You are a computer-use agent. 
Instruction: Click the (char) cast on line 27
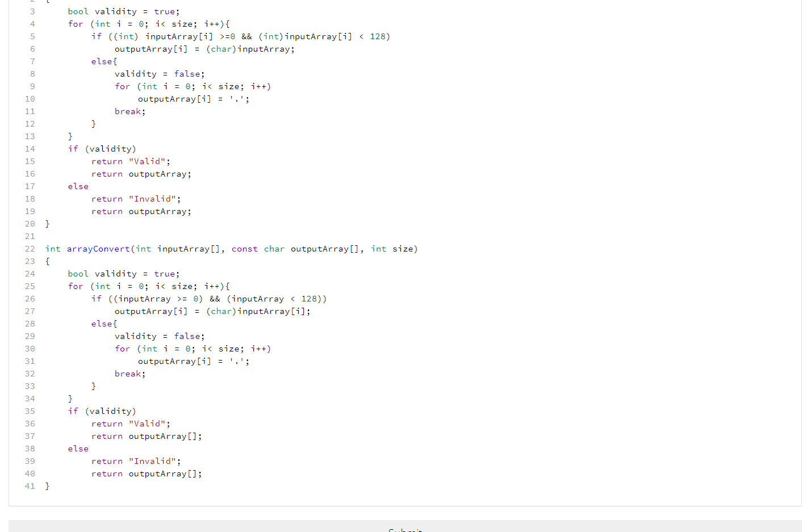point(220,311)
